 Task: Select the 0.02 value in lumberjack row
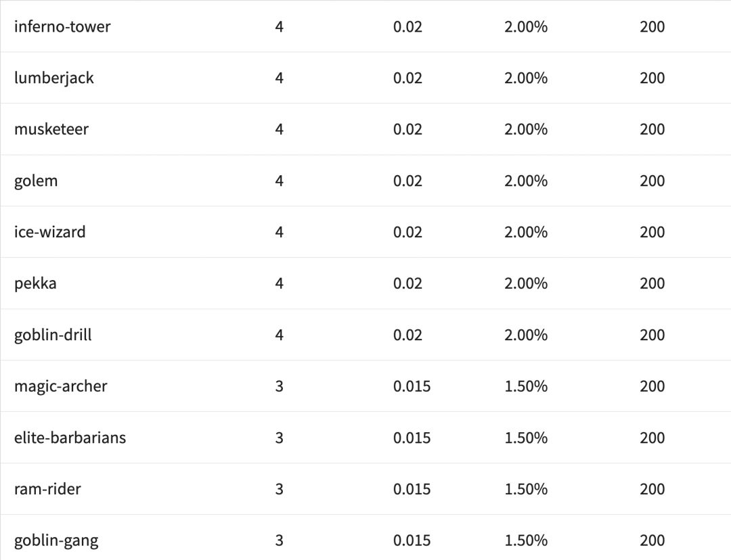point(407,78)
